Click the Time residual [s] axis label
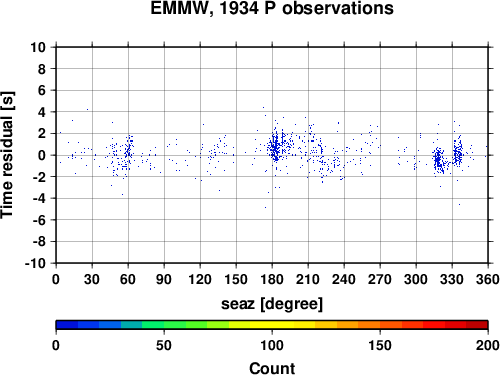The height and width of the screenshot is (375, 500). [x=7, y=155]
